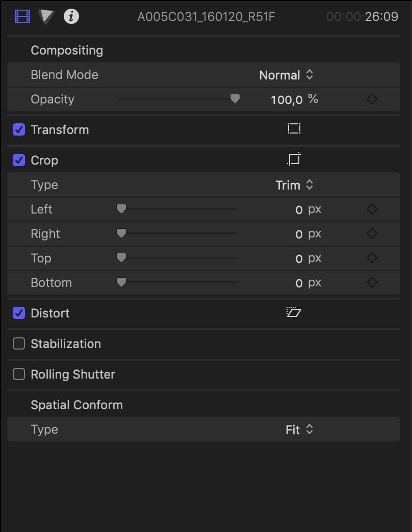Screen dimensions: 412x532
Task: Add a keyframe for Opacity
Action: [x=372, y=99]
